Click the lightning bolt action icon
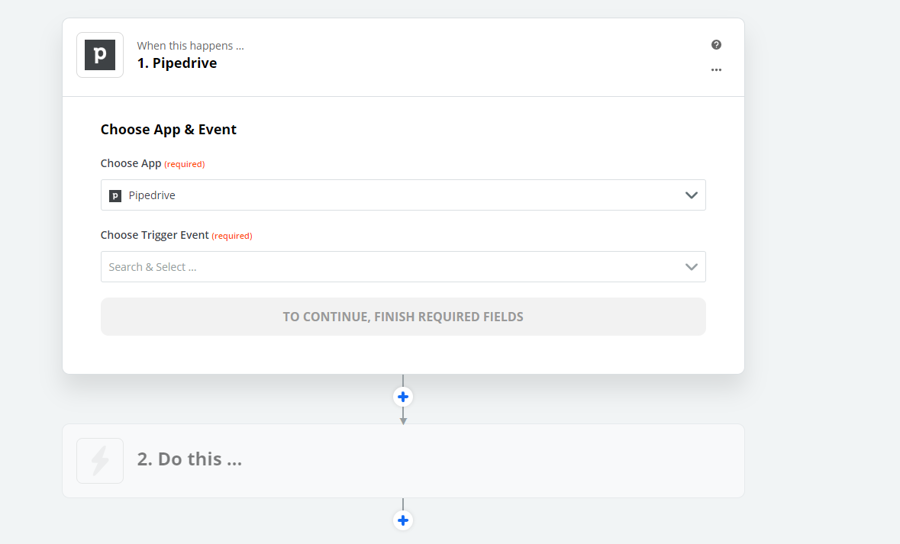This screenshot has height=544, width=900. click(x=100, y=461)
